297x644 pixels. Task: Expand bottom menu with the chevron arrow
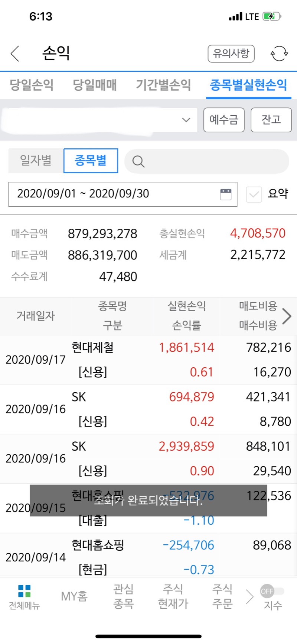pos(249,597)
